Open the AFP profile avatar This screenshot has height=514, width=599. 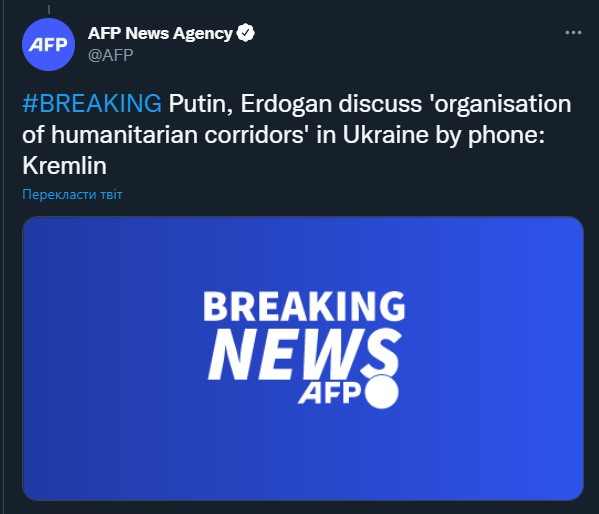(x=48, y=44)
